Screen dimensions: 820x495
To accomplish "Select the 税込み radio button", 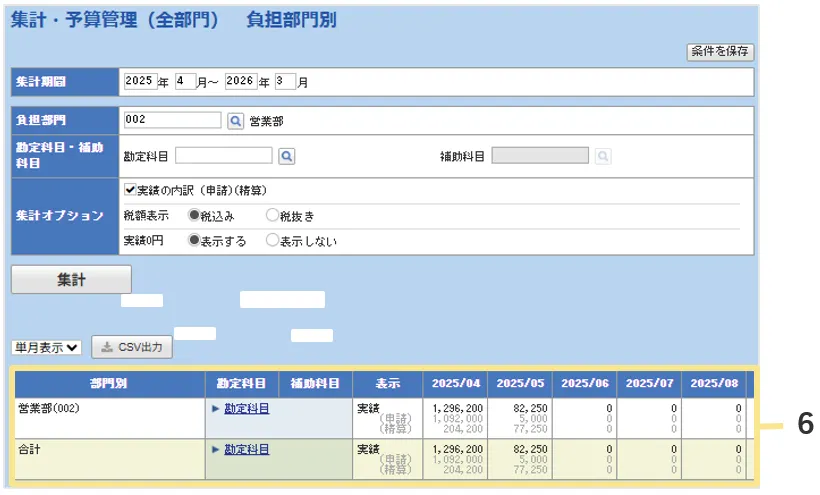I will click(194, 215).
